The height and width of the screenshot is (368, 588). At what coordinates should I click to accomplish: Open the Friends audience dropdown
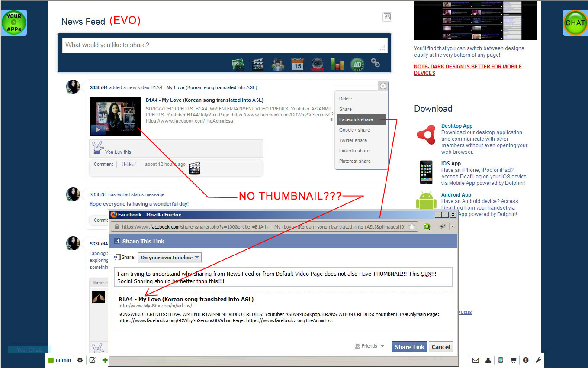pyautogui.click(x=370, y=346)
